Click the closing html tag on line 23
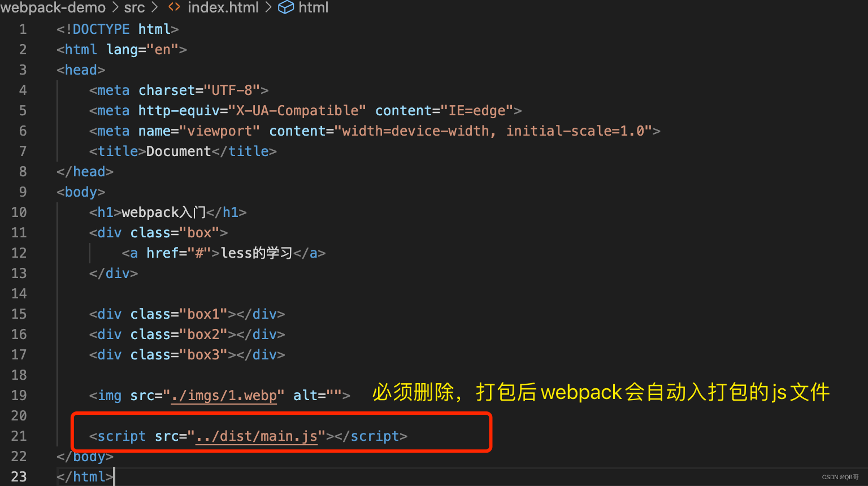 click(85, 477)
